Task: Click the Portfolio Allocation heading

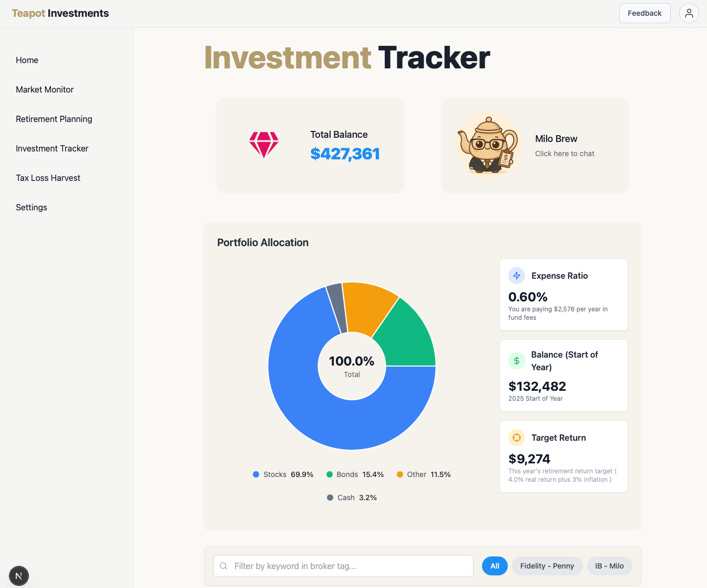Action: (263, 242)
